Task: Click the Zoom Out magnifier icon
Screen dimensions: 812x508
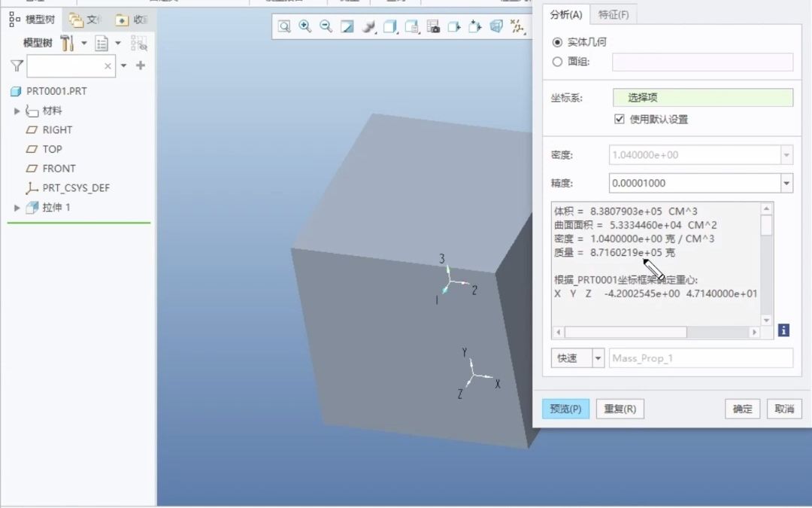Action: (x=326, y=27)
